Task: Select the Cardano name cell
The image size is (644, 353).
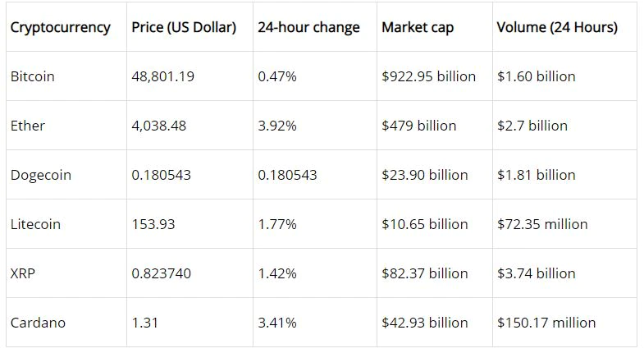Action: [38, 323]
